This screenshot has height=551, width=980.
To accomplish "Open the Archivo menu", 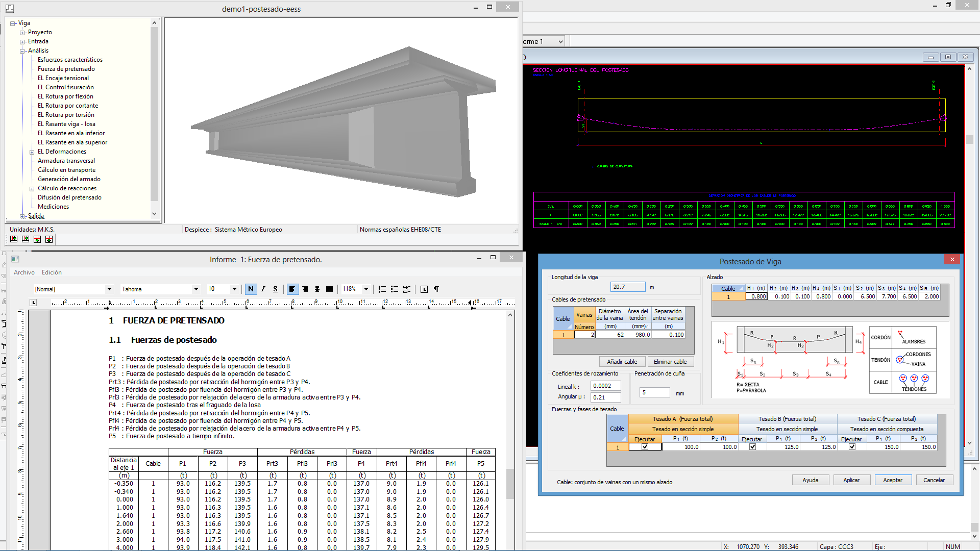I will coord(24,272).
